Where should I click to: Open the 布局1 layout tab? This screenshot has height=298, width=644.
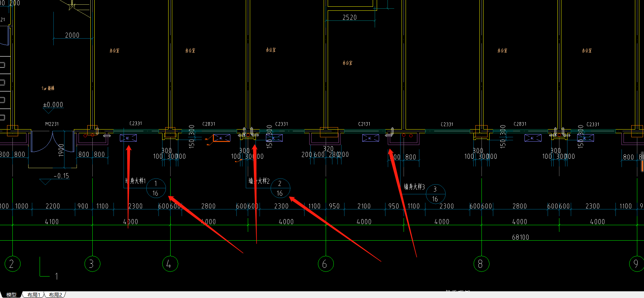point(34,295)
